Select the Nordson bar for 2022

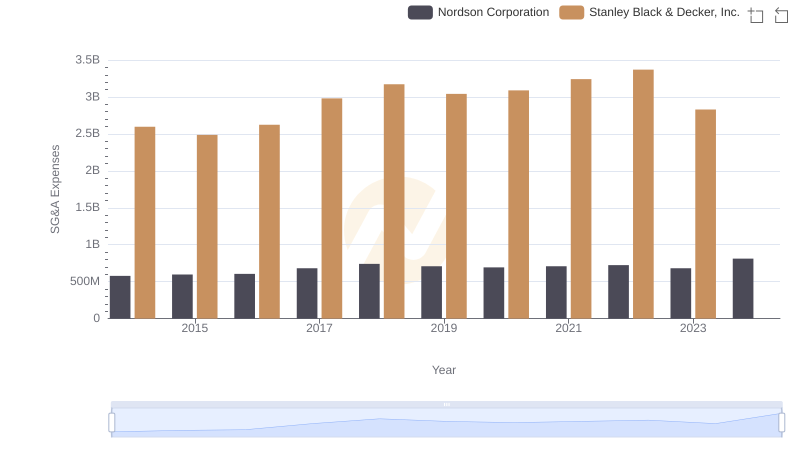[x=618, y=292]
